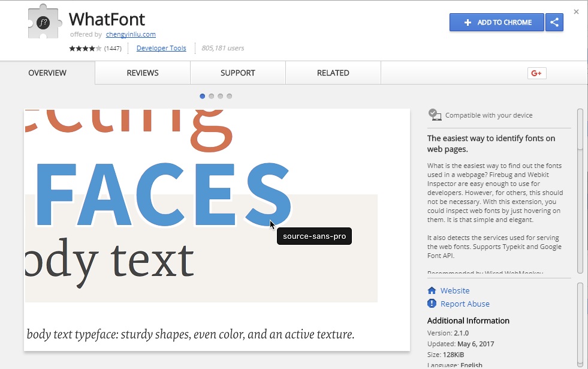588x369 pixels.
Task: Click the Updated: May 6, 2017 text
Action: point(460,344)
